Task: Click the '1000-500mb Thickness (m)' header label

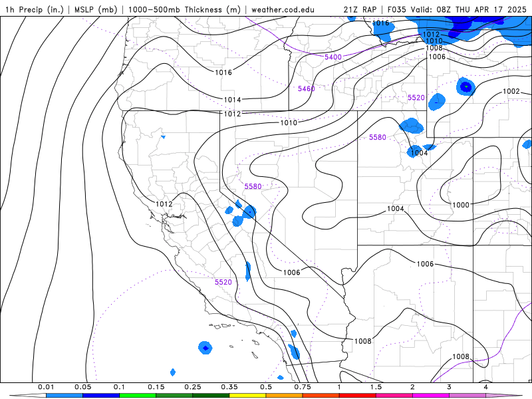Action: coord(184,9)
